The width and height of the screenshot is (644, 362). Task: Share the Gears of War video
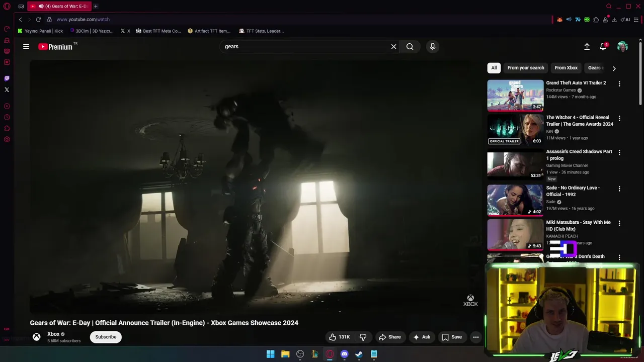pos(390,337)
